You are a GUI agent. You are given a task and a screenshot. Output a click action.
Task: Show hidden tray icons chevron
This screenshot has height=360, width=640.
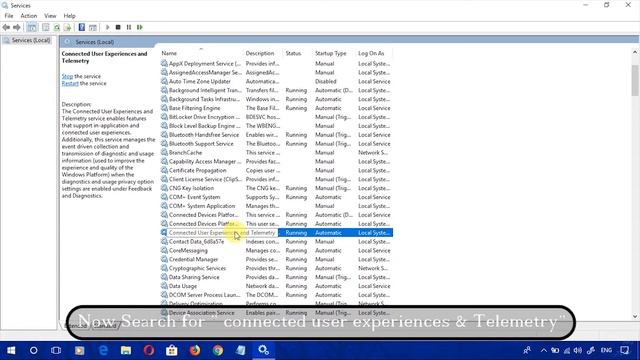point(544,350)
